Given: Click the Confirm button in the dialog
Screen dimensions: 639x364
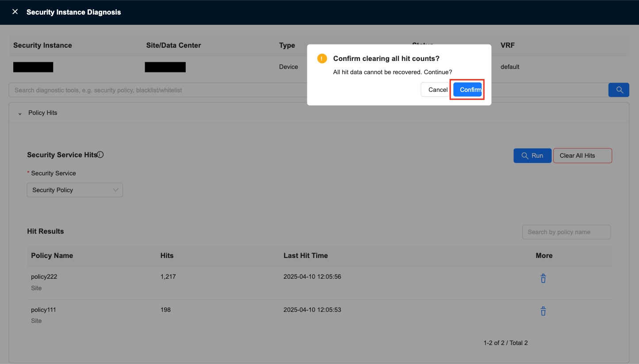Looking at the screenshot, I should tap(467, 90).
